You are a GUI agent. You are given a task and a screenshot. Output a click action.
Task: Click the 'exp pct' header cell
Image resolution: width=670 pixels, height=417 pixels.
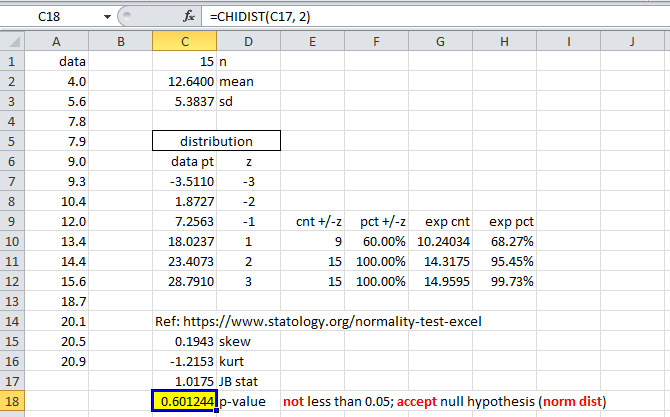pos(505,221)
